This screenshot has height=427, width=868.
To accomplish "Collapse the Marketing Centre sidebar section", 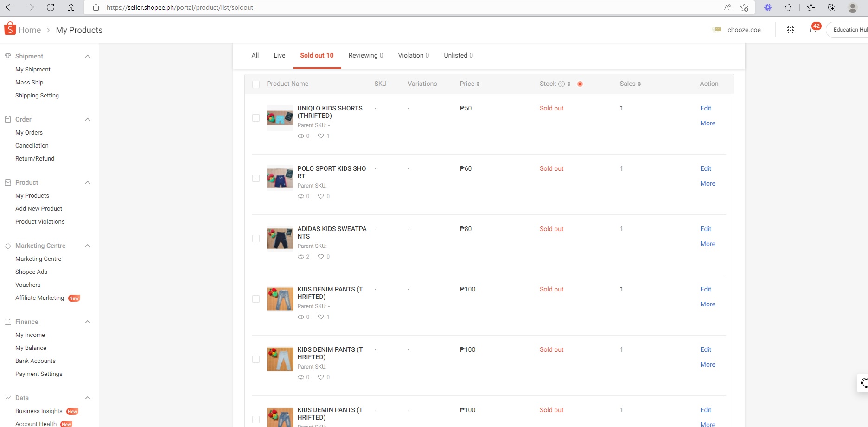I will pos(88,246).
